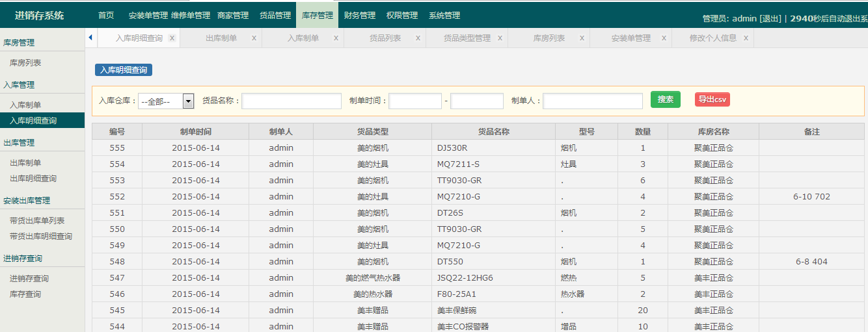Open 系统管理 top menu

(444, 15)
